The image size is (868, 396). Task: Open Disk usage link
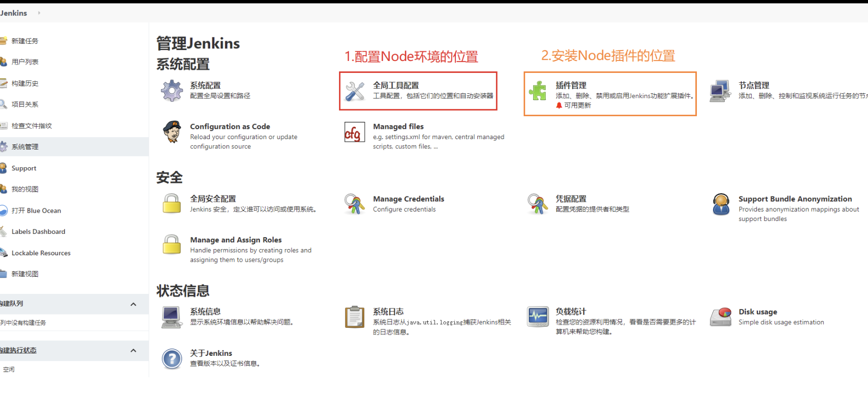click(x=757, y=312)
